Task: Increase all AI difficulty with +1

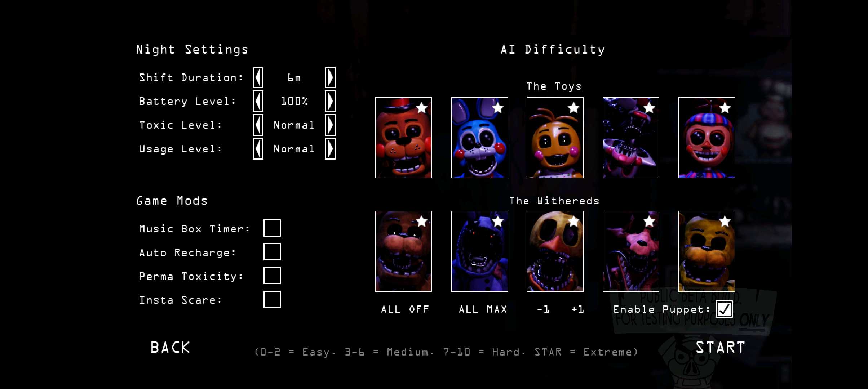Action: 577,309
